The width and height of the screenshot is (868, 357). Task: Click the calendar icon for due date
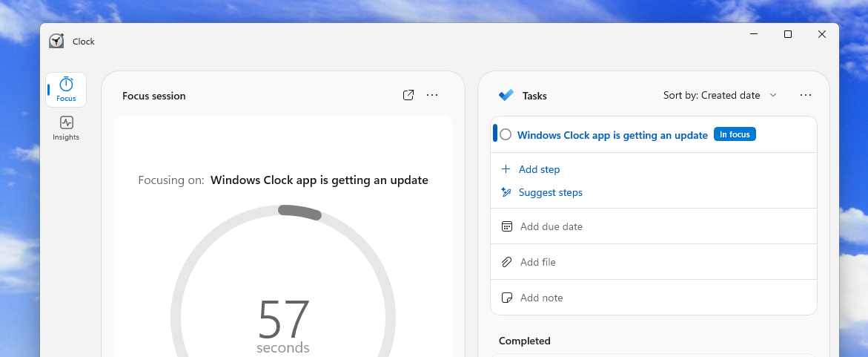507,226
